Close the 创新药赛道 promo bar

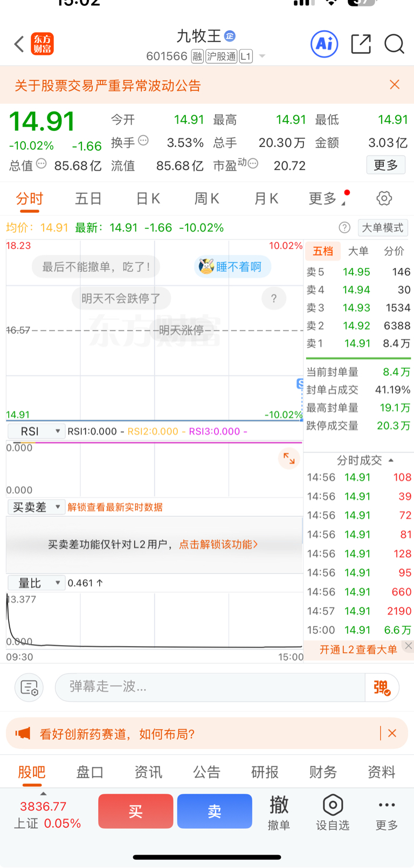392,733
